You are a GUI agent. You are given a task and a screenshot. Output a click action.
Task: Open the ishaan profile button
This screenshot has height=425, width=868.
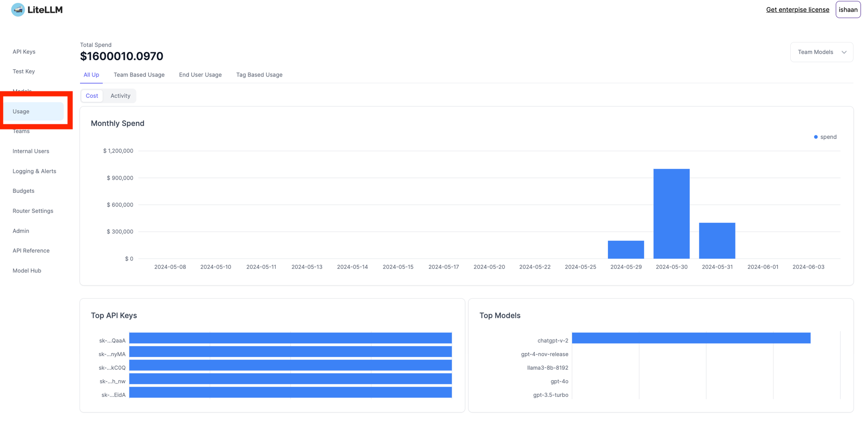(848, 10)
